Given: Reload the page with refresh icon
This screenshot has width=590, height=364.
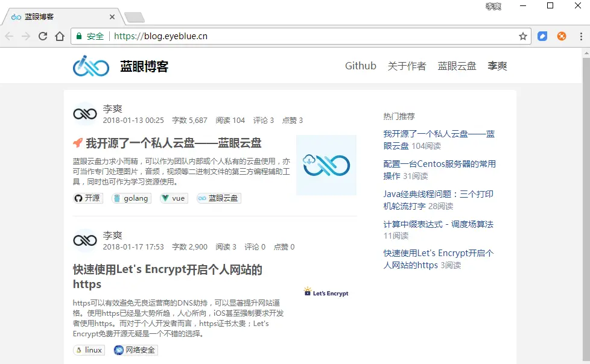Looking at the screenshot, I should click(43, 36).
